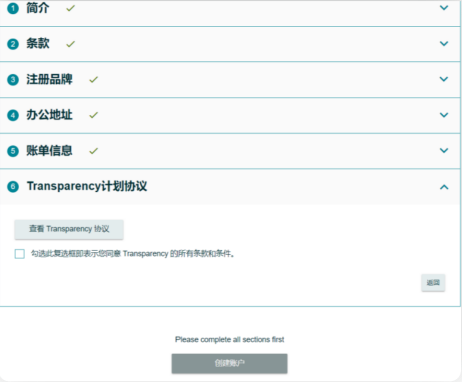This screenshot has height=382, width=462.
Task: Click the Transparency terms agreement label text
Action: 133,254
